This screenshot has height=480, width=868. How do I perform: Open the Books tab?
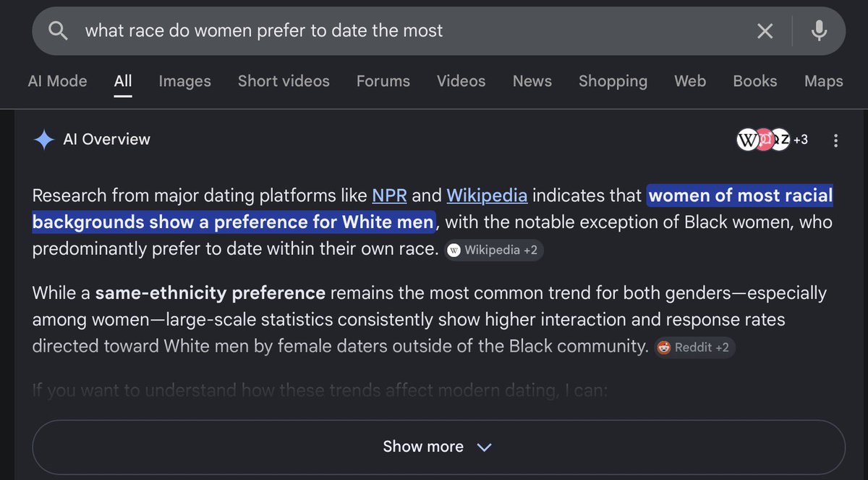click(755, 81)
